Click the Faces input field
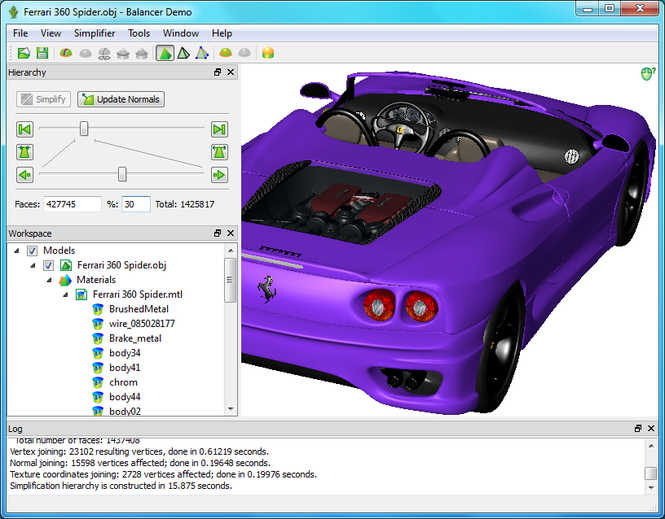The width and height of the screenshot is (665, 519). coord(72,204)
